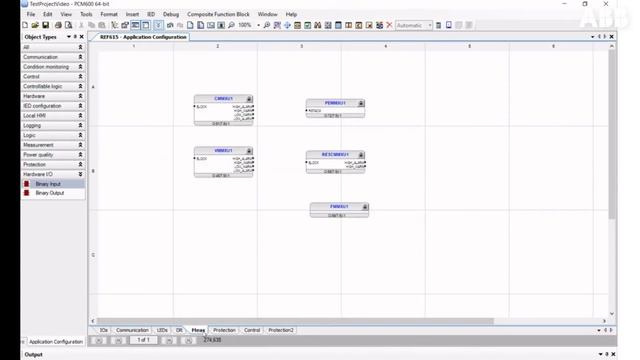Image resolution: width=640 pixels, height=360 pixels.
Task: Open the Window menu
Action: coord(268,14)
